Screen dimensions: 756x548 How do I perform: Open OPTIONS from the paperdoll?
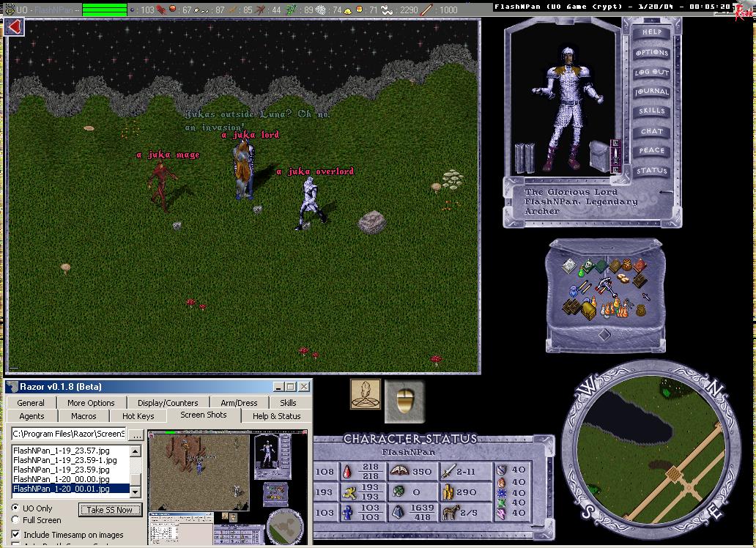click(651, 53)
